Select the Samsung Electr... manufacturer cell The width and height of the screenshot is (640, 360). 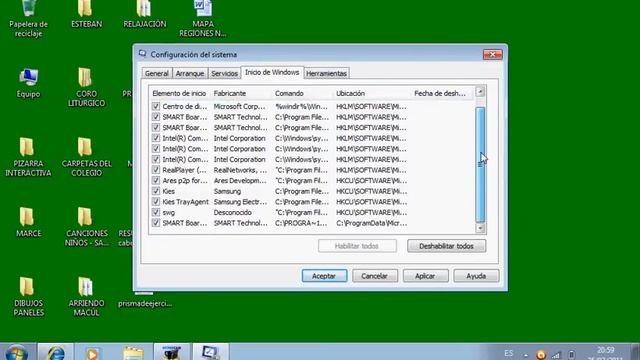point(240,202)
